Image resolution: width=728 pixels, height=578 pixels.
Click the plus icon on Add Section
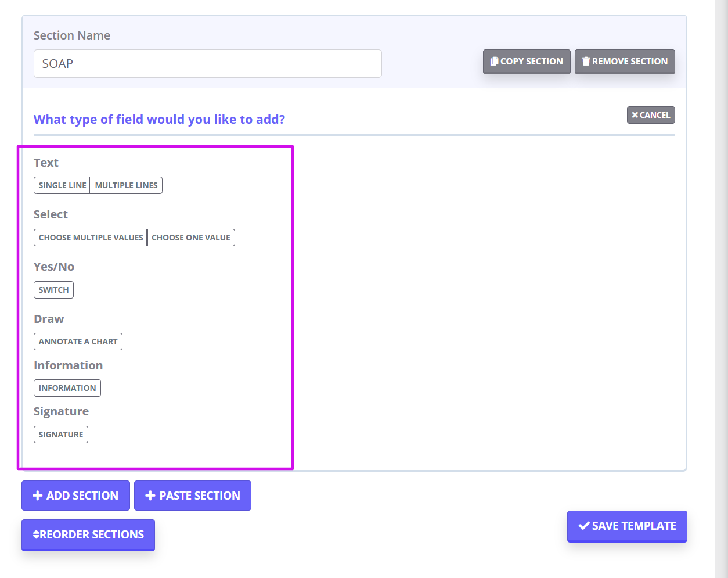click(38, 496)
